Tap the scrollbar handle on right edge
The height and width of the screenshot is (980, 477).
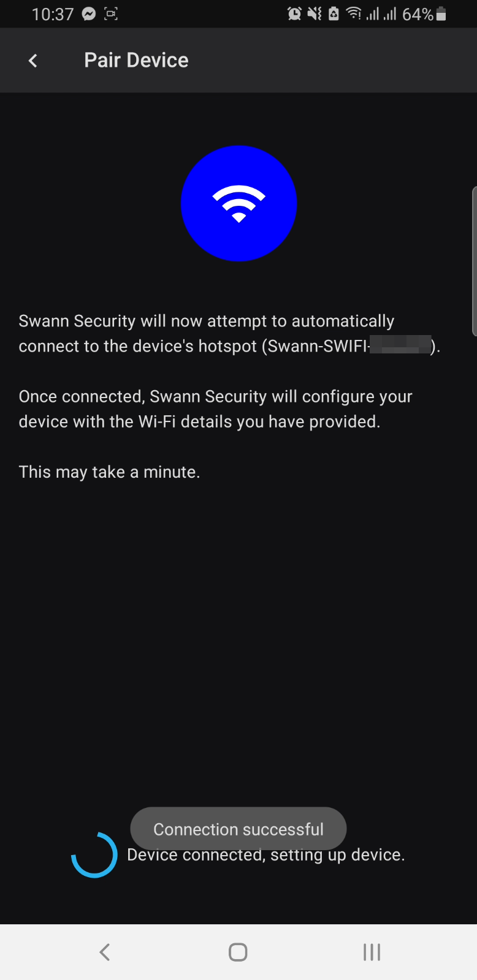coord(474,262)
